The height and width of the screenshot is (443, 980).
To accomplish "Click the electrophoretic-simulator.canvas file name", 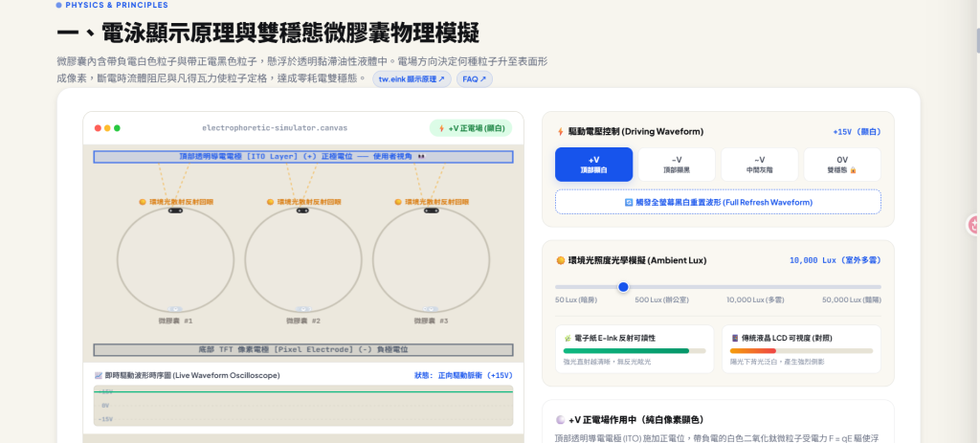I will click(275, 128).
